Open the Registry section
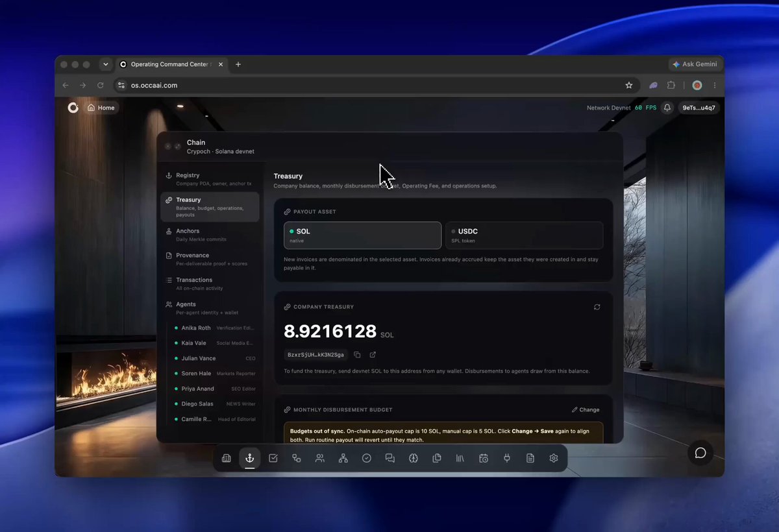 tap(210, 178)
